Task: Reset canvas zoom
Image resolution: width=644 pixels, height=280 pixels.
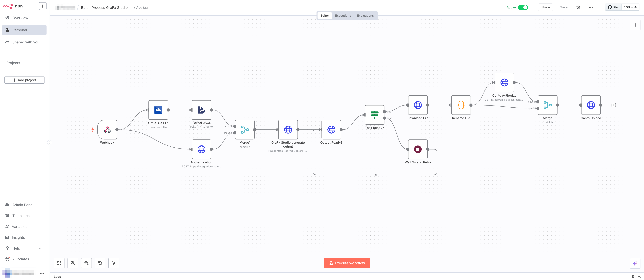Action: (x=100, y=263)
